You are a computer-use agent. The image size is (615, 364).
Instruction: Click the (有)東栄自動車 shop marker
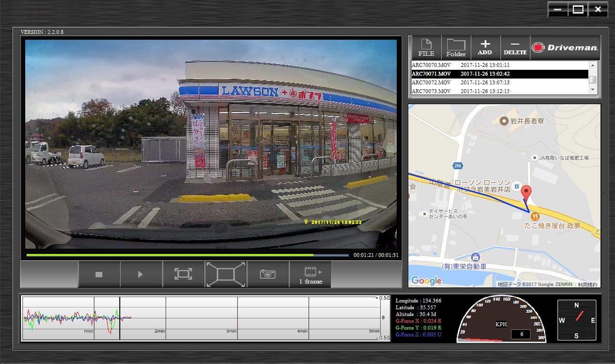pyautogui.click(x=475, y=257)
